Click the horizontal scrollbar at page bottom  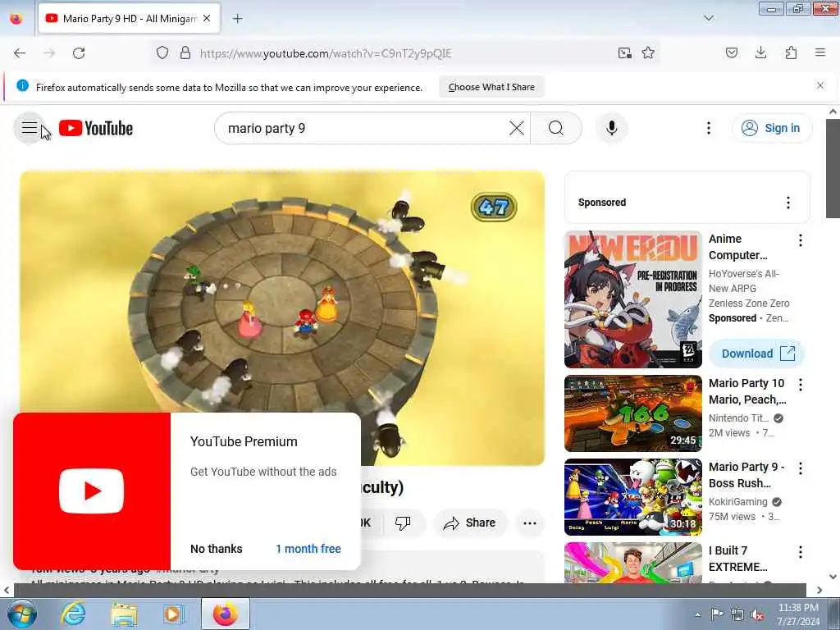tap(410, 590)
